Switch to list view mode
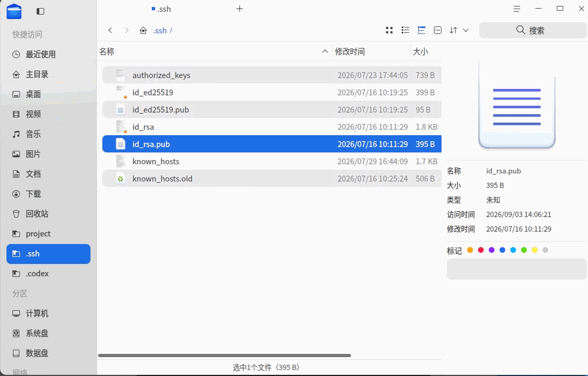 click(405, 30)
